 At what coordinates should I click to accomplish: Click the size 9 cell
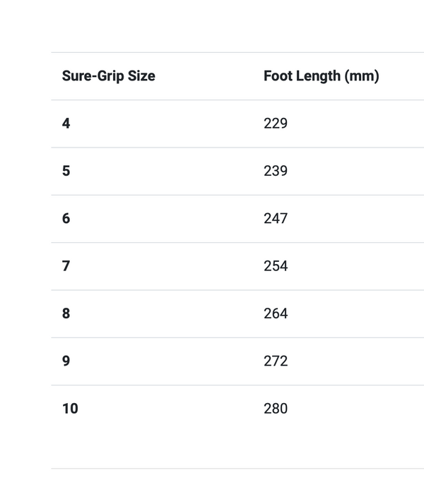[x=66, y=361]
